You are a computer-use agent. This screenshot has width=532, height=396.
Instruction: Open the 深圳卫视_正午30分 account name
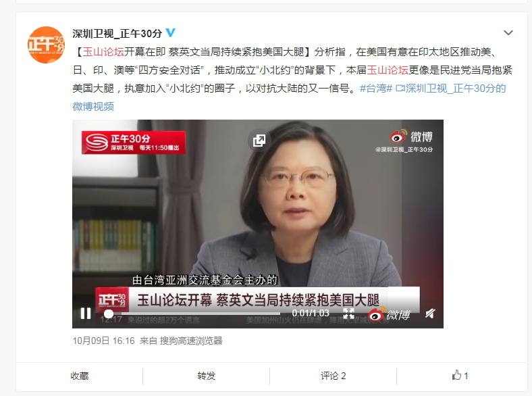tap(117, 33)
